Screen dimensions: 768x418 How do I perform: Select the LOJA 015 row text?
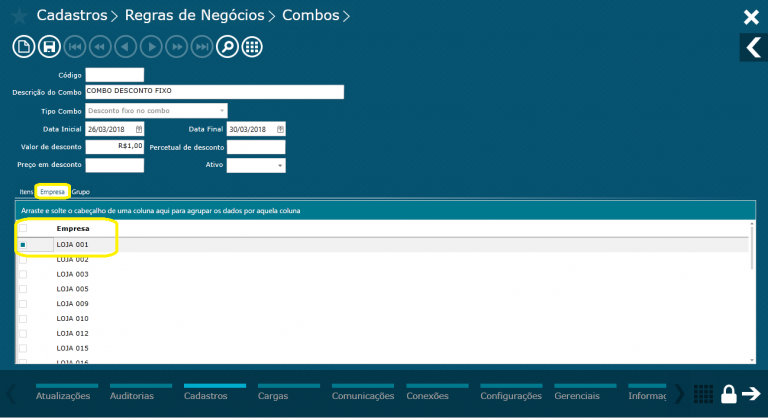(72, 348)
